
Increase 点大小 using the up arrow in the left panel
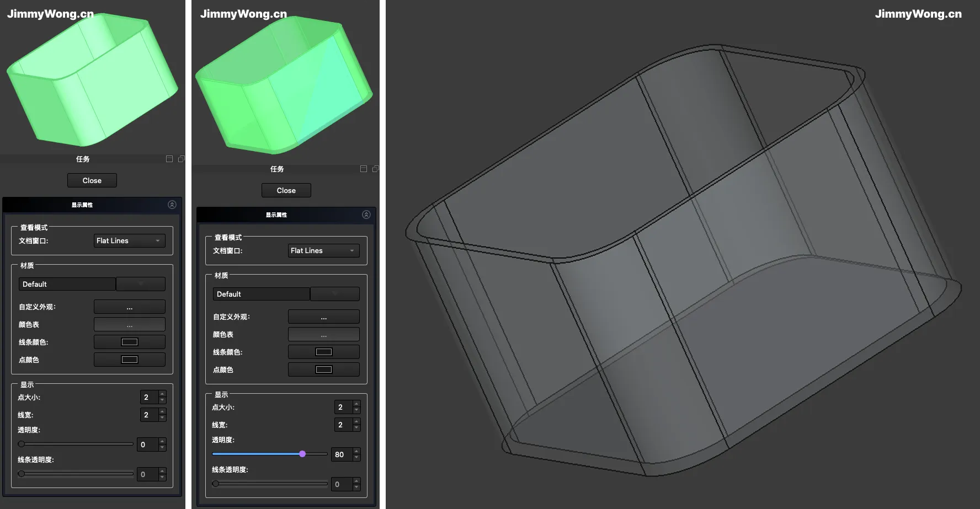162,394
